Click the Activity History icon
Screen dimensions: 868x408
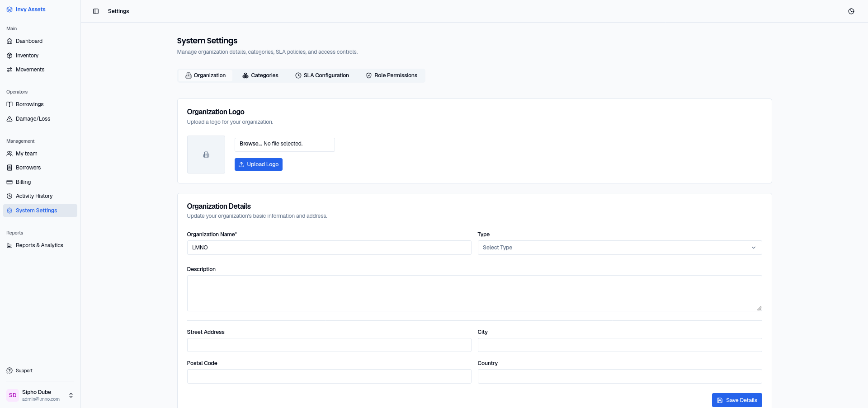pos(9,196)
